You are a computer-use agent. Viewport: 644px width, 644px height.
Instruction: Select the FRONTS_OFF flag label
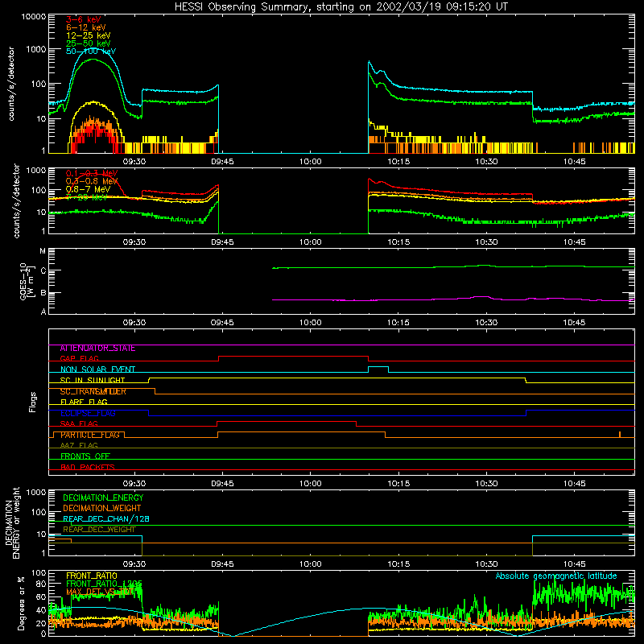(x=85, y=456)
